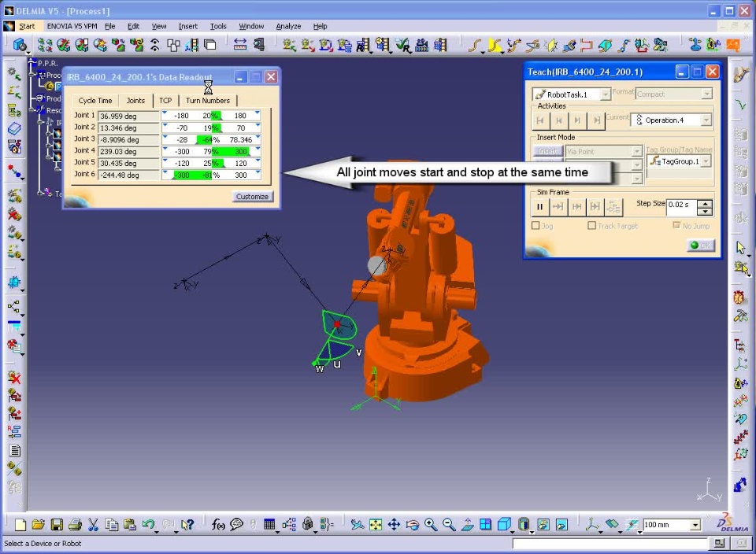Click the Insert button in Insert Mode
The image size is (756, 554).
point(547,151)
